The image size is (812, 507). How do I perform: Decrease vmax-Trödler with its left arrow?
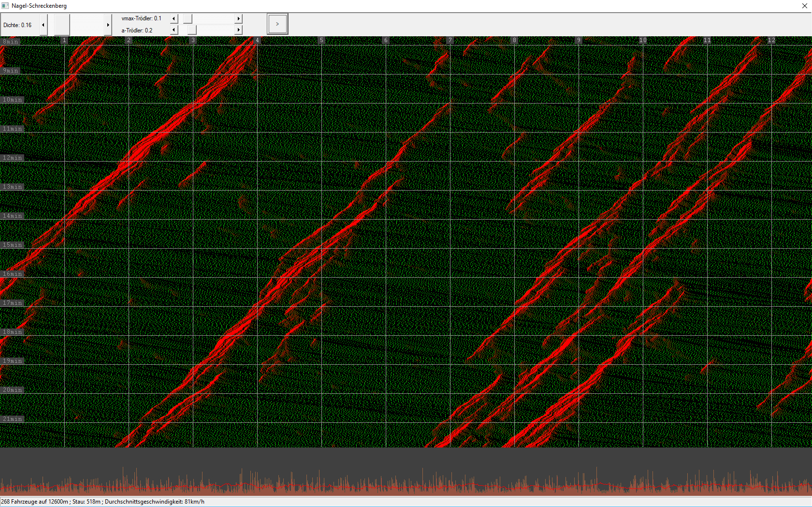(x=174, y=18)
